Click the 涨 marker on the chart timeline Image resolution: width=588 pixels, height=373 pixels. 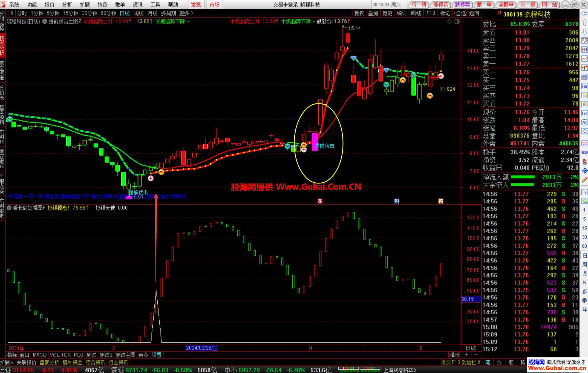[x=320, y=201]
